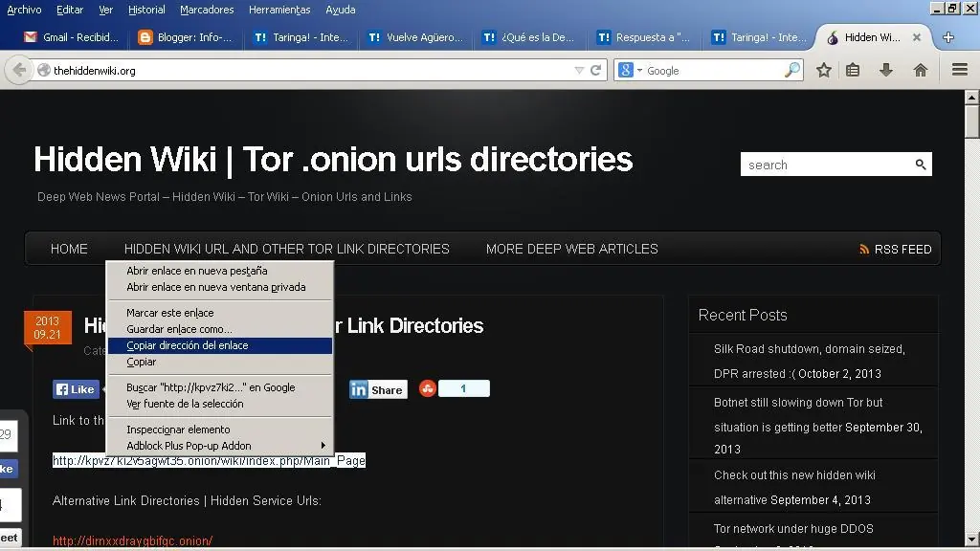Open the search engine selector dropdown
The height and width of the screenshot is (551, 980).
pyautogui.click(x=630, y=70)
